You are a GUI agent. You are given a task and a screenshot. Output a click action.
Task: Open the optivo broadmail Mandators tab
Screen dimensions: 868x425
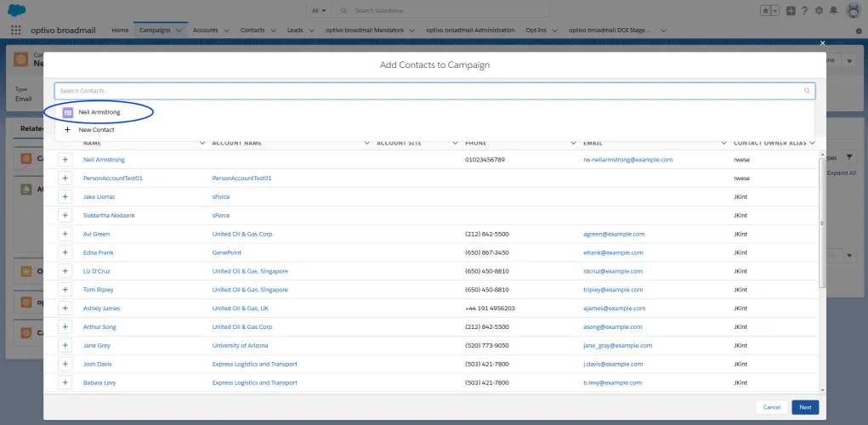pos(365,31)
